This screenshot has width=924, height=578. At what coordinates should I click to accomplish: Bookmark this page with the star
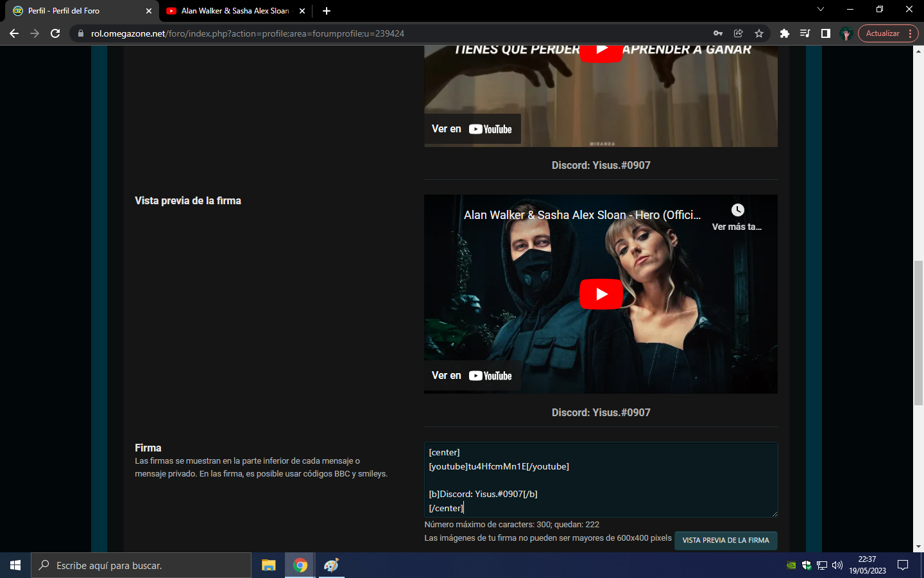(x=759, y=33)
